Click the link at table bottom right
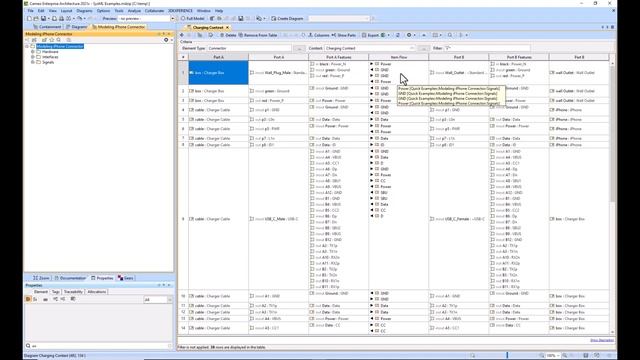Image resolution: width=640 pixels, height=360 pixels. coord(602,340)
